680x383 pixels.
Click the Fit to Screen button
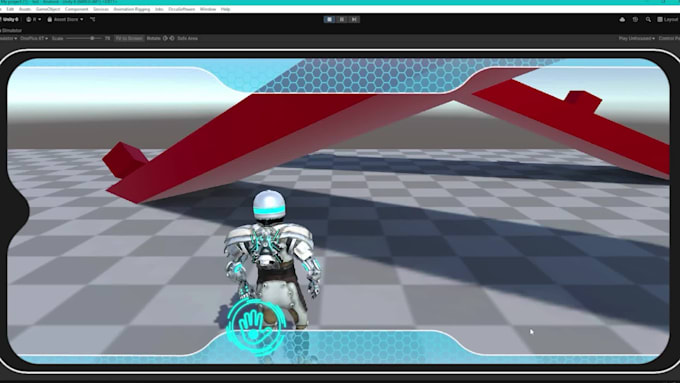pyautogui.click(x=129, y=39)
